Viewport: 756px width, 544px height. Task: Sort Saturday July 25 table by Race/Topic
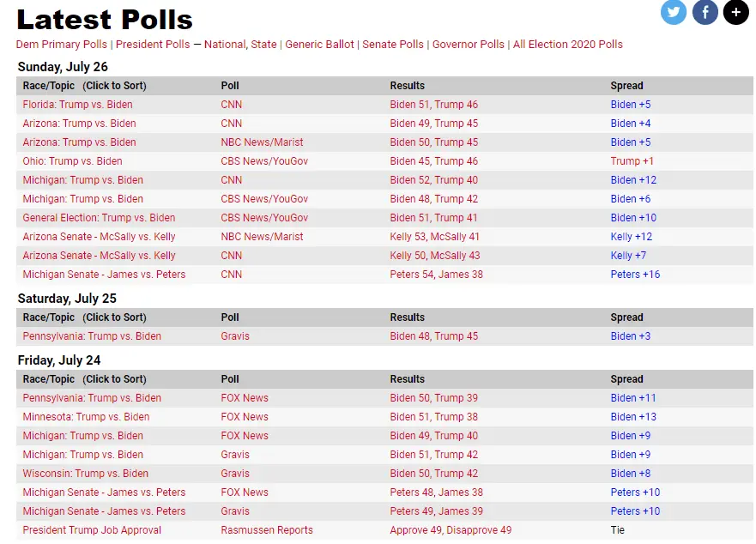coord(84,317)
